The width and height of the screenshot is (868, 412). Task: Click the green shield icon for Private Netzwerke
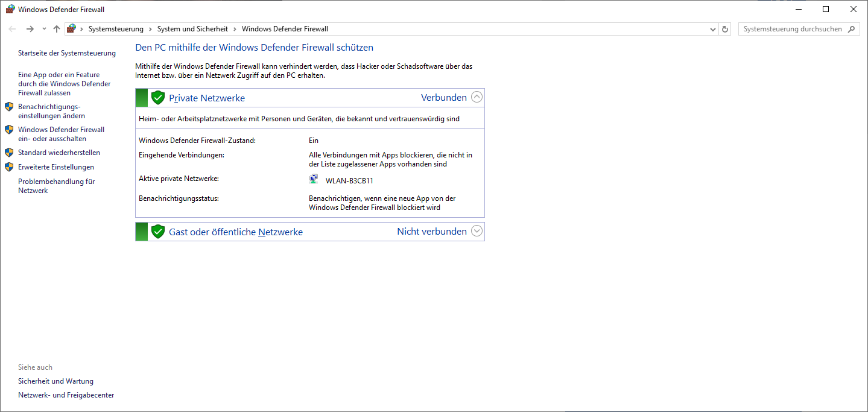coord(158,98)
